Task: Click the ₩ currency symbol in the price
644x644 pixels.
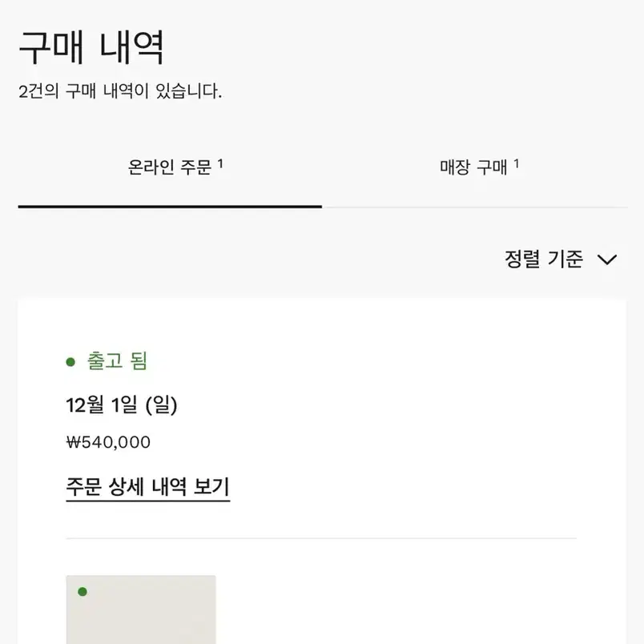Action: click(x=74, y=442)
